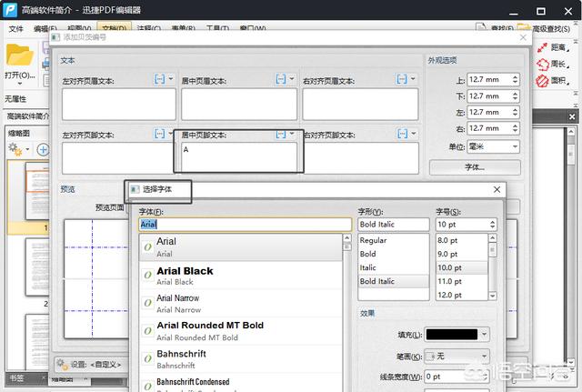Select page 1 thumbnail in 缩略图 panel
Viewport: 582px width, 392px height.
(x=37, y=190)
